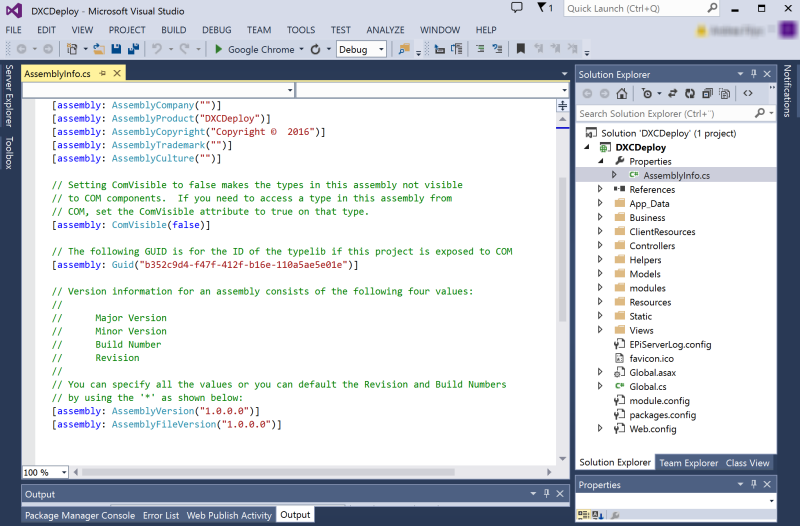Toggle auto-hide pin on Solution Explorer panel

click(x=754, y=74)
